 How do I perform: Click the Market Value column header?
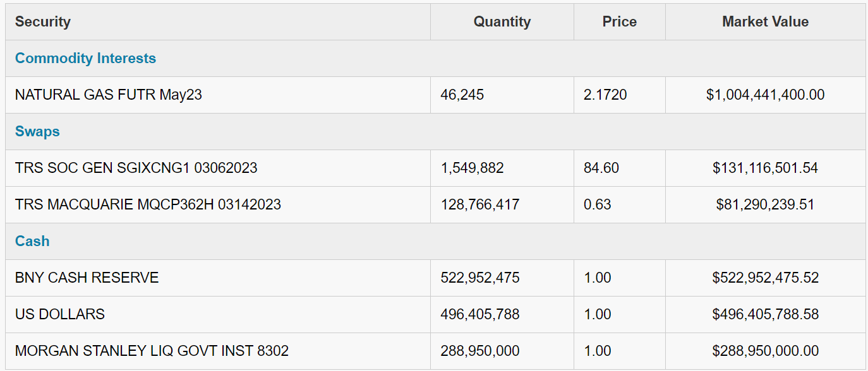click(x=765, y=21)
